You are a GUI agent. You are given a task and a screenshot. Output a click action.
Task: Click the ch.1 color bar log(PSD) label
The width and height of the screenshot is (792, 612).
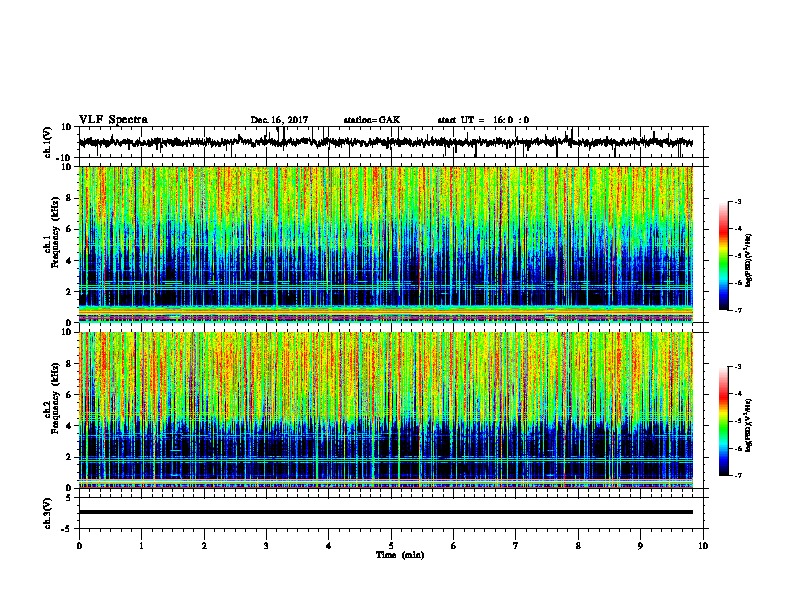[749, 260]
